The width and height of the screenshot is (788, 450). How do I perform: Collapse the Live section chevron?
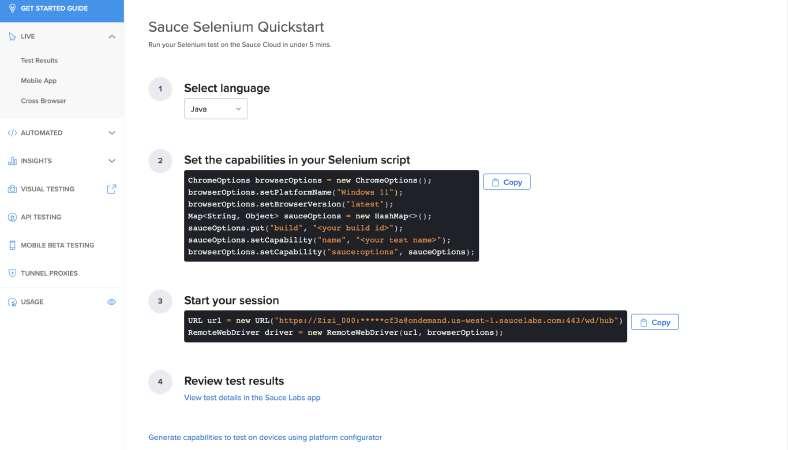pyautogui.click(x=111, y=36)
